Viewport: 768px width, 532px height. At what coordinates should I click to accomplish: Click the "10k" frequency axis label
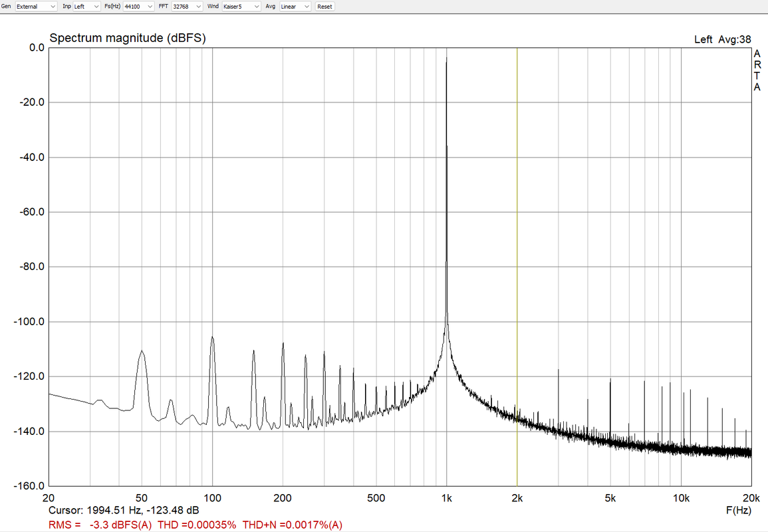(x=681, y=498)
